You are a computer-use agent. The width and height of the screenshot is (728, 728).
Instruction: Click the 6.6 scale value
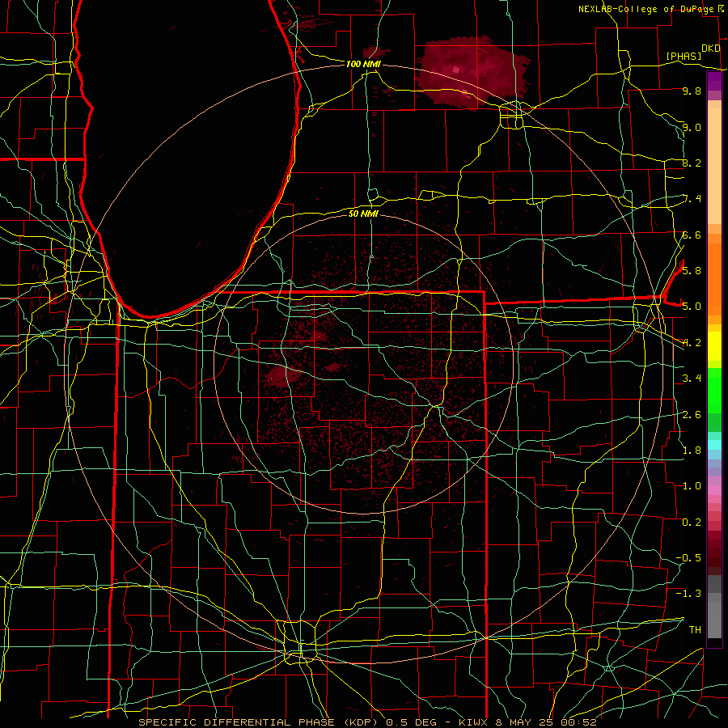pyautogui.click(x=692, y=235)
